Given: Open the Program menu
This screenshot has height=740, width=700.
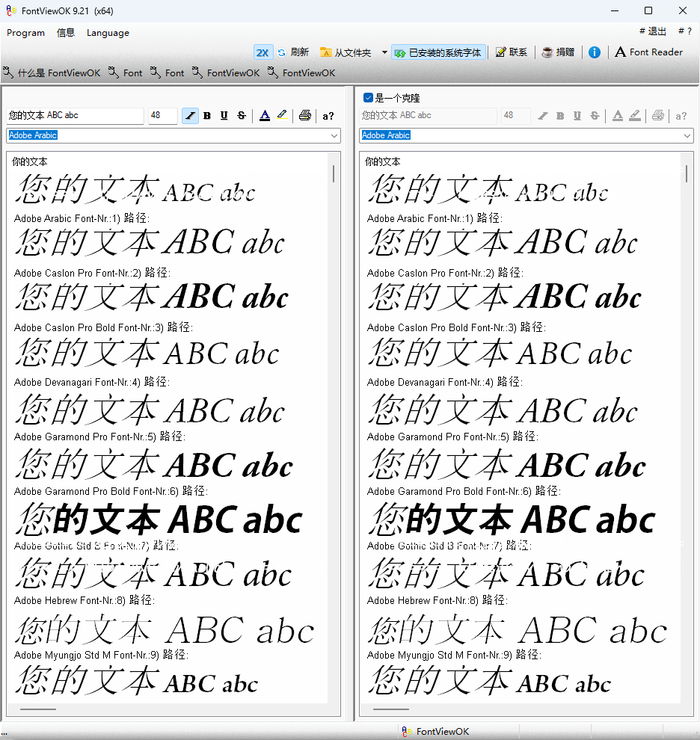Looking at the screenshot, I should tap(25, 33).
